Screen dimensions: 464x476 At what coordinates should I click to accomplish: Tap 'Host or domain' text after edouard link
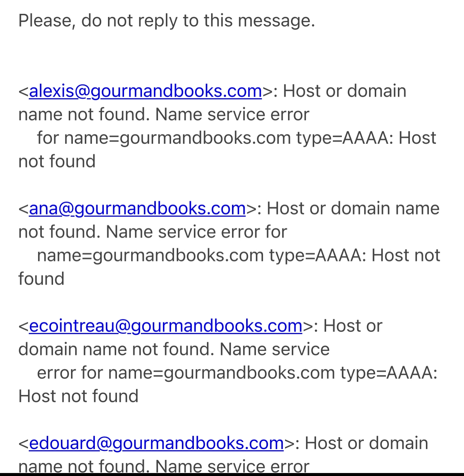coord(366,443)
